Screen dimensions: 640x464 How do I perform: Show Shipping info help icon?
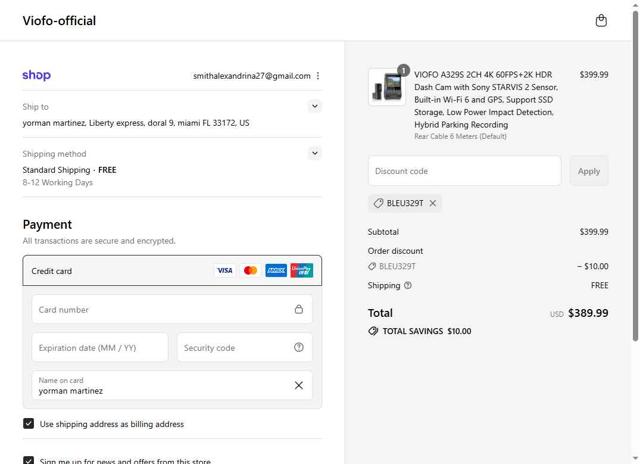tap(408, 285)
